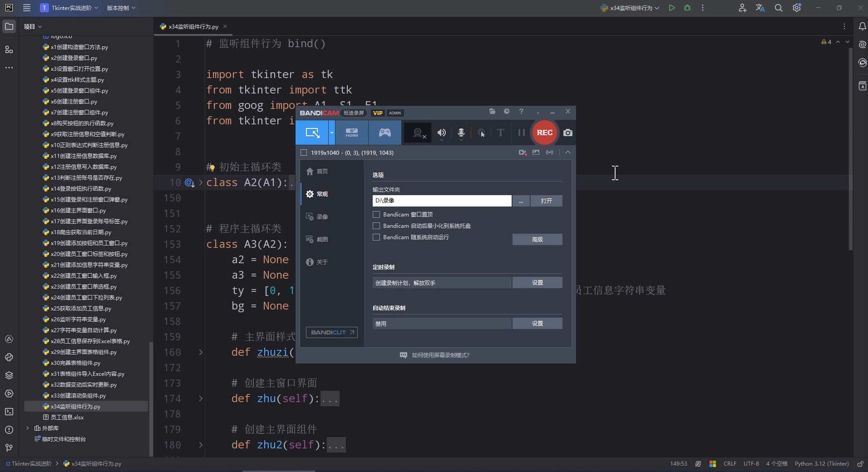
Task: Open PyCharm search with the magnifier icon
Action: (x=779, y=8)
